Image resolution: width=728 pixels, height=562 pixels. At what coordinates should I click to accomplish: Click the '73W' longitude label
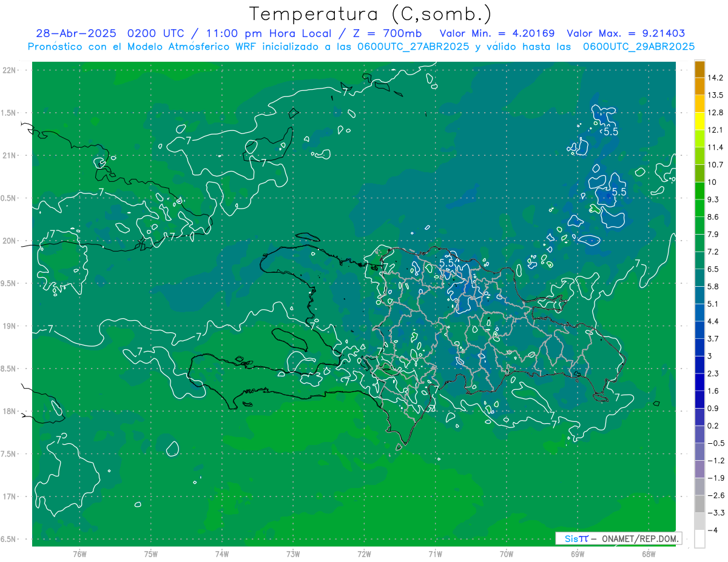[293, 554]
